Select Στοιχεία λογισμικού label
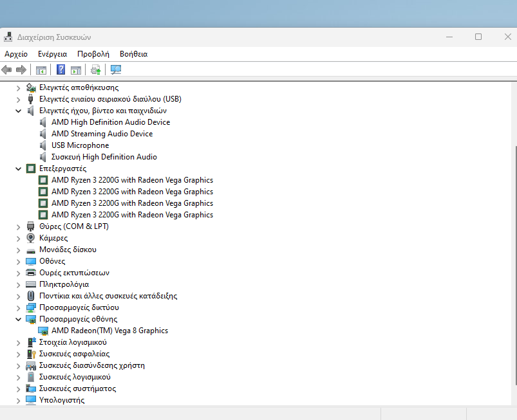The width and height of the screenshot is (517, 420). 73,342
